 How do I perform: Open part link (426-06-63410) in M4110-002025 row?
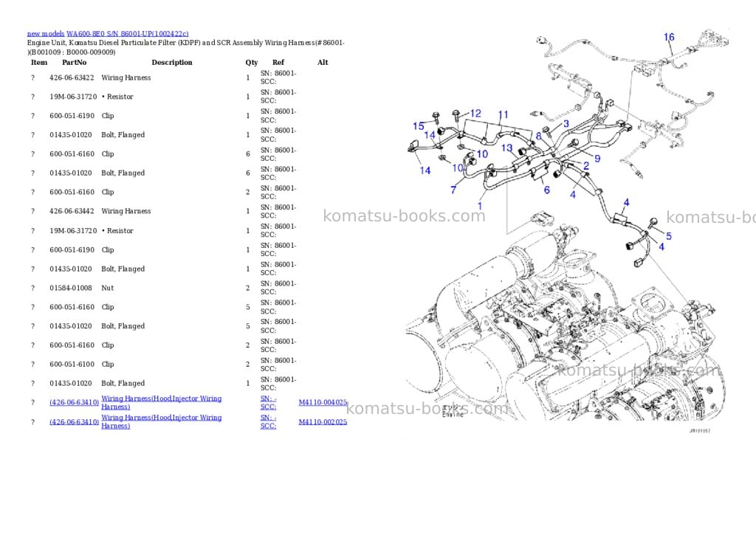75,422
